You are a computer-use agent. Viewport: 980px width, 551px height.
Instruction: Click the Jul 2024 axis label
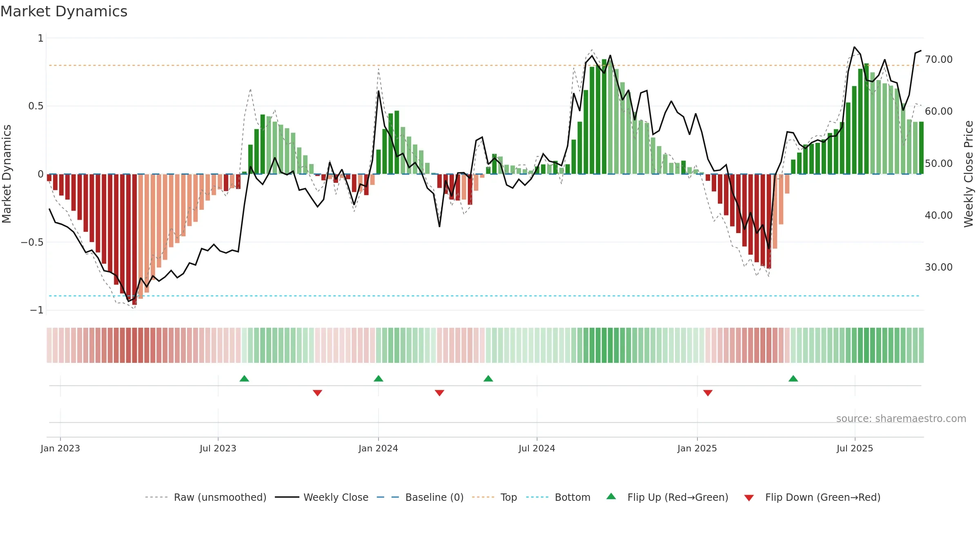pos(537,448)
